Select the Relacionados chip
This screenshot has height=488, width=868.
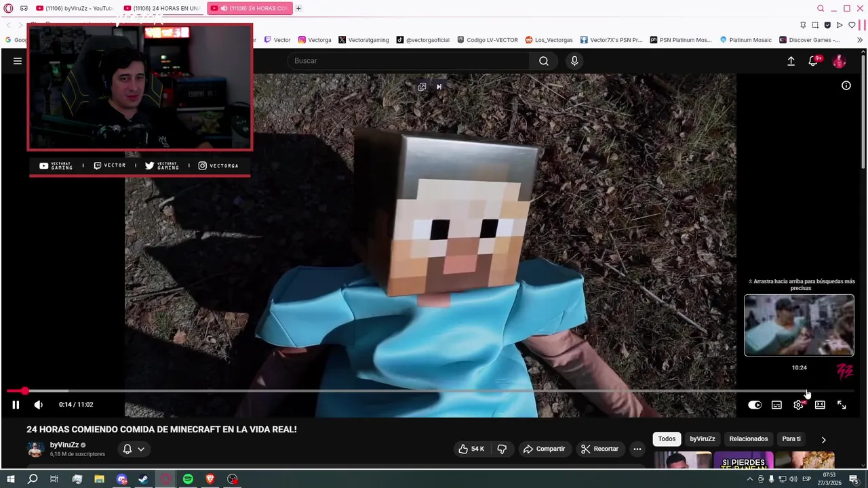[749, 439]
